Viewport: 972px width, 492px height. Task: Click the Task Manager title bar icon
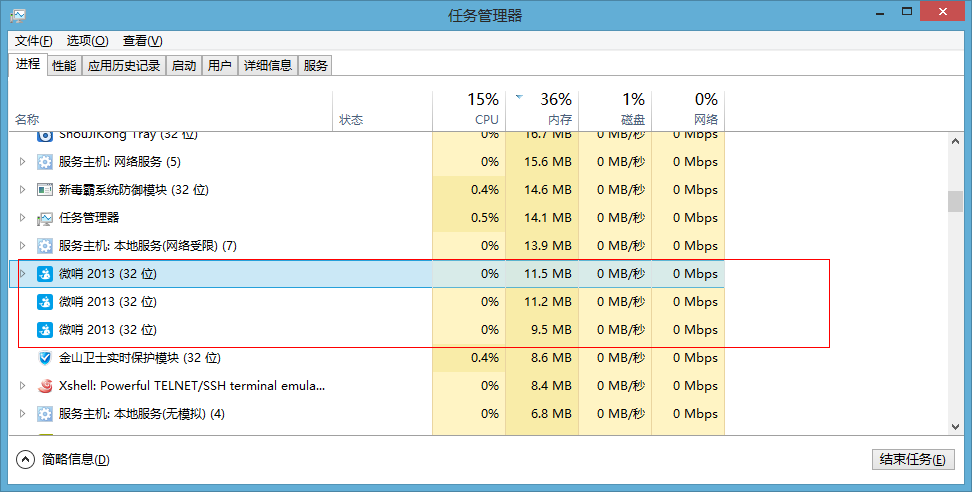pyautogui.click(x=19, y=15)
